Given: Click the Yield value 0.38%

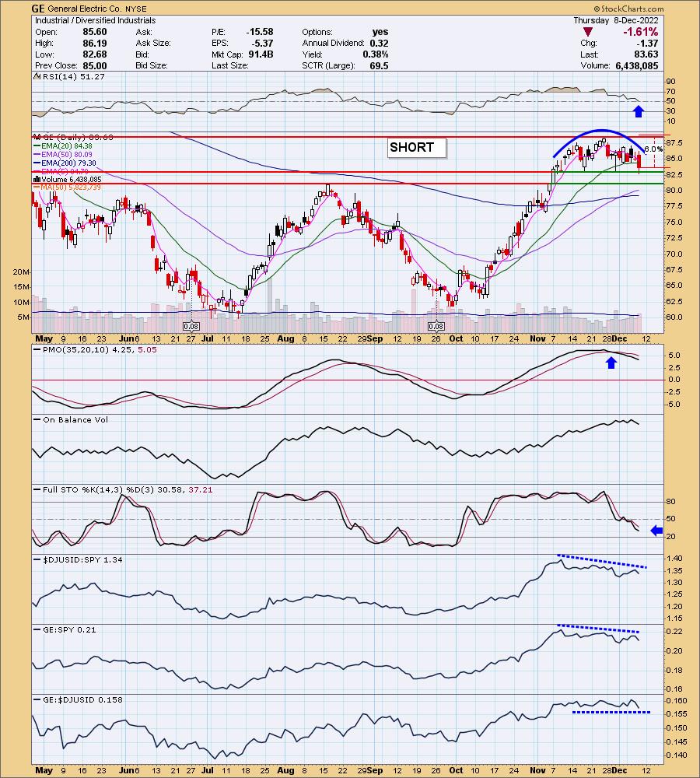Looking at the screenshot, I should (x=376, y=54).
